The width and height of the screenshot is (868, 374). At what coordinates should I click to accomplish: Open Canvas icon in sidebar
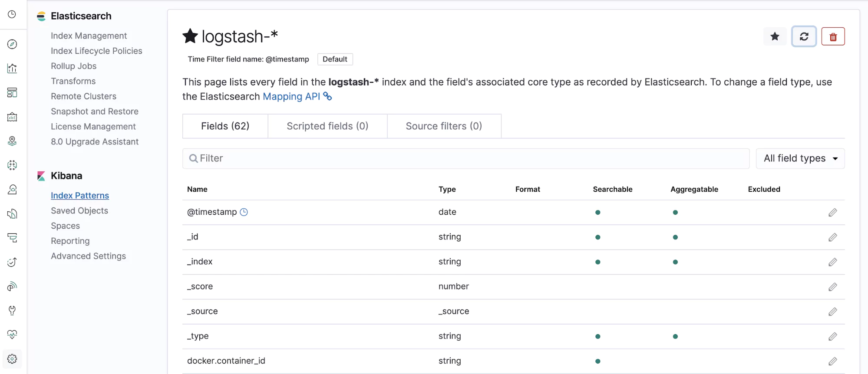point(12,117)
